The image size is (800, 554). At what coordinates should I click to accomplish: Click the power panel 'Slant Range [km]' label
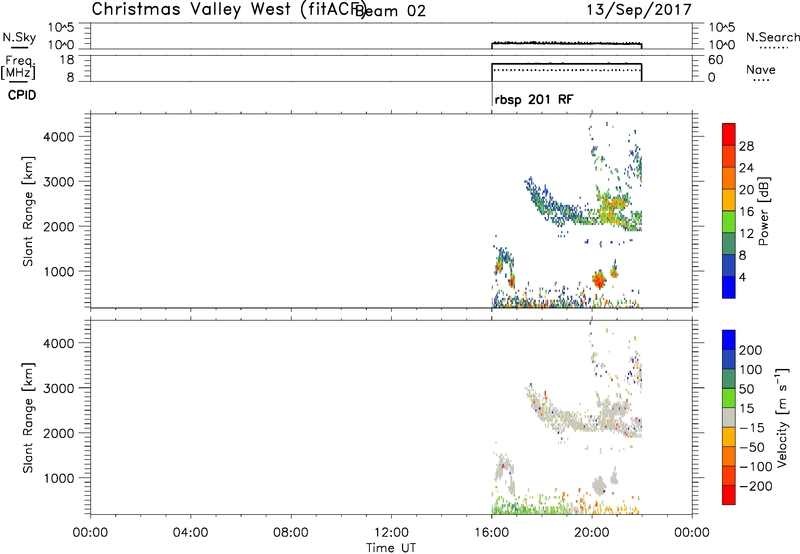28,211
